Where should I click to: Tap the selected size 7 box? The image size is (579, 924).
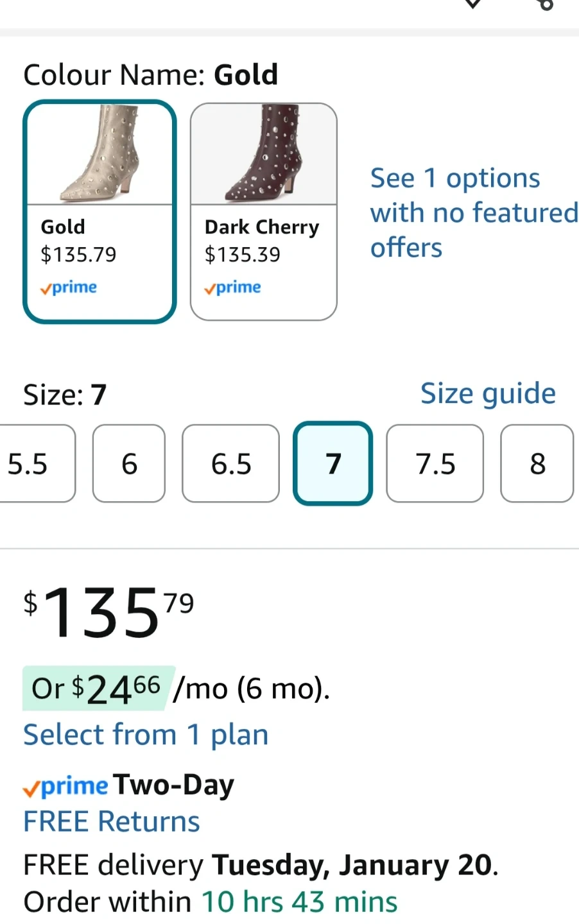(333, 463)
